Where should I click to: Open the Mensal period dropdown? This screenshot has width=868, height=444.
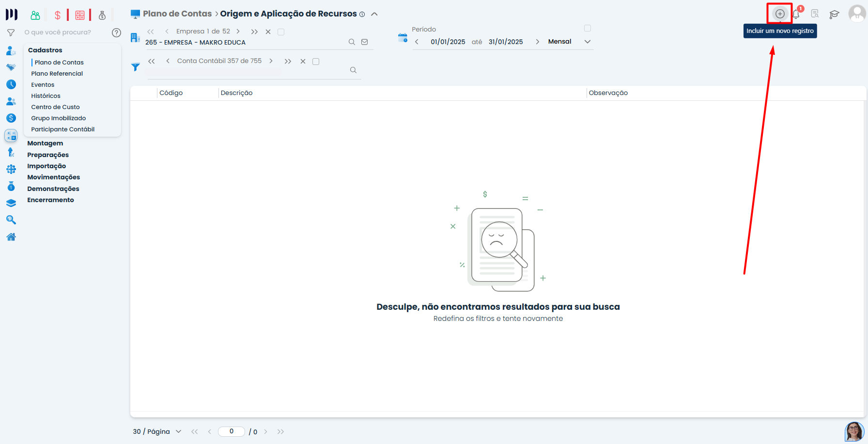(x=569, y=42)
